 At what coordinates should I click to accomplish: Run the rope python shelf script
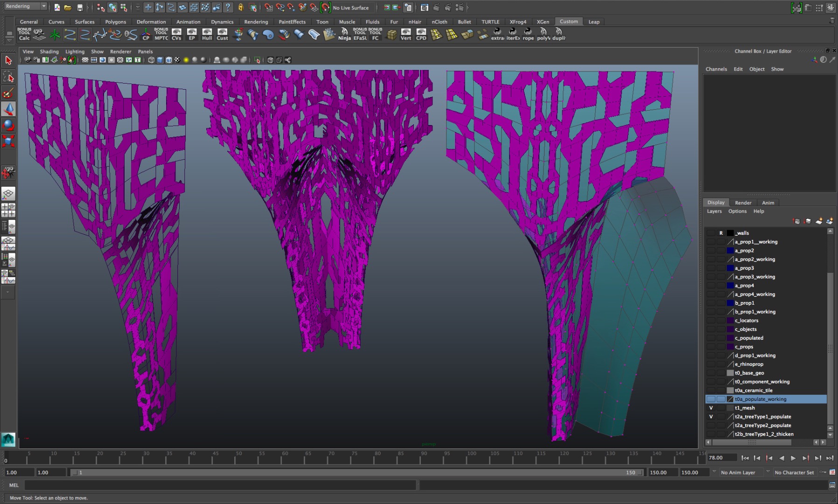click(528, 34)
